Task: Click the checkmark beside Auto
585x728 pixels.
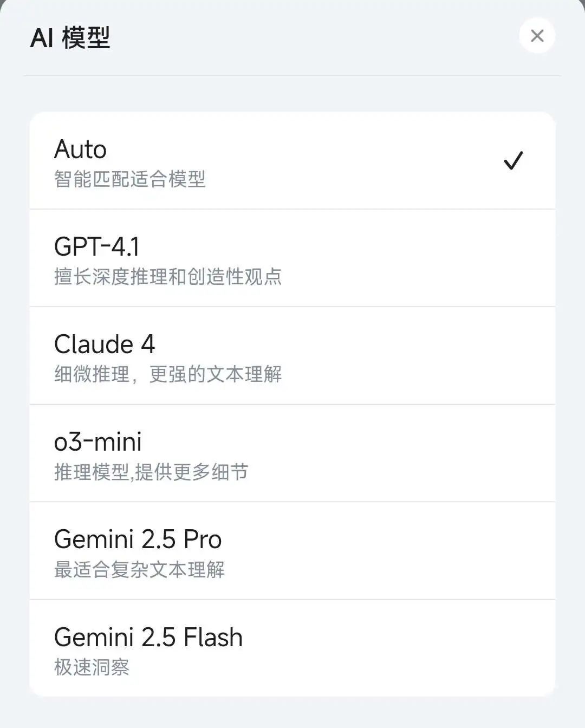Action: pos(513,160)
